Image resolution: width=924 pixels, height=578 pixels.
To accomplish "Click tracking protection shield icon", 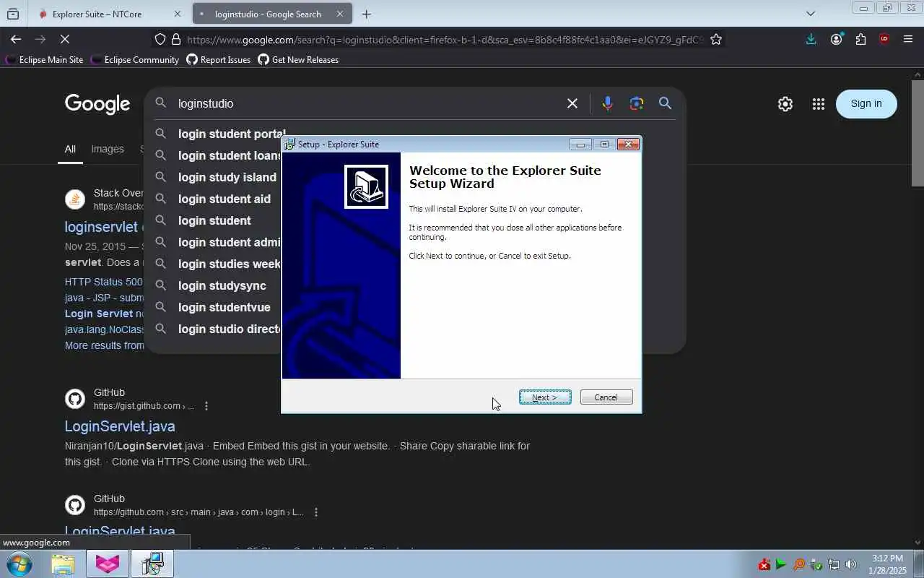I will [x=160, y=40].
